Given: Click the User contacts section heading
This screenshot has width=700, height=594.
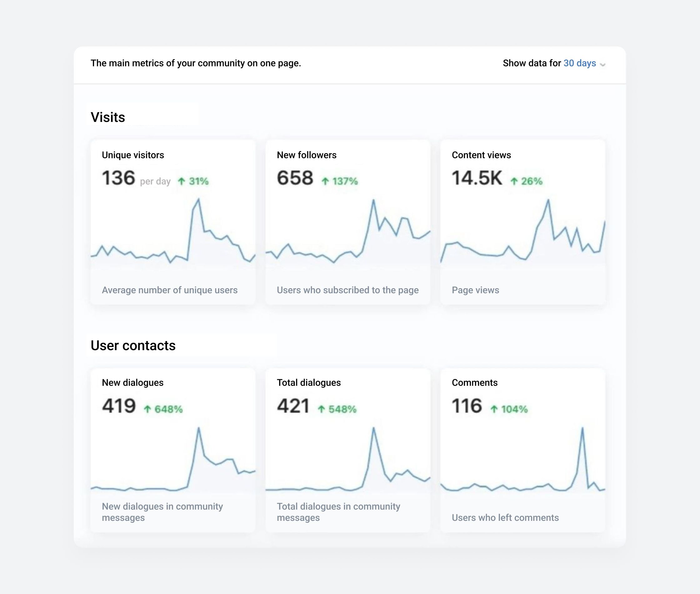Looking at the screenshot, I should click(133, 345).
